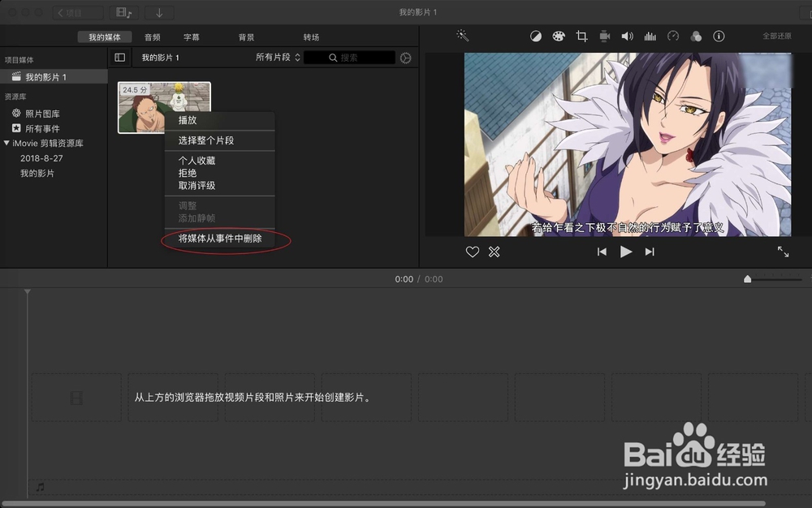Viewport: 812px width, 508px height.
Task: Show the clip information inspector
Action: tap(719, 37)
